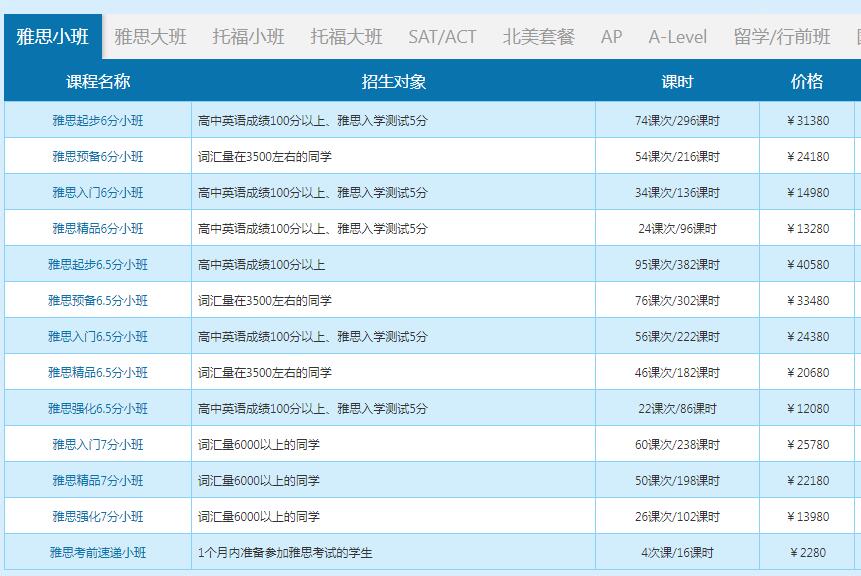Select the 北美套餐 tab
861x576 pixels.
click(538, 37)
